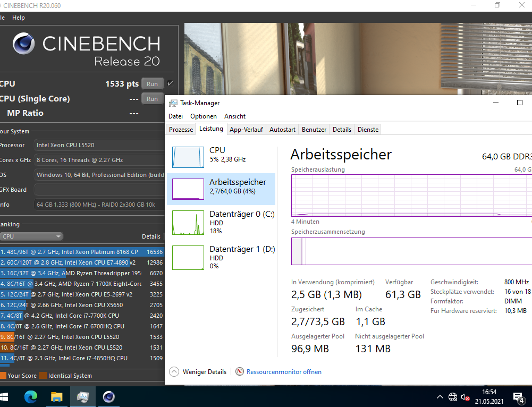The image size is (532, 407).
Task: Open Ressourcenmonitor öffnen link
Action: click(x=284, y=372)
